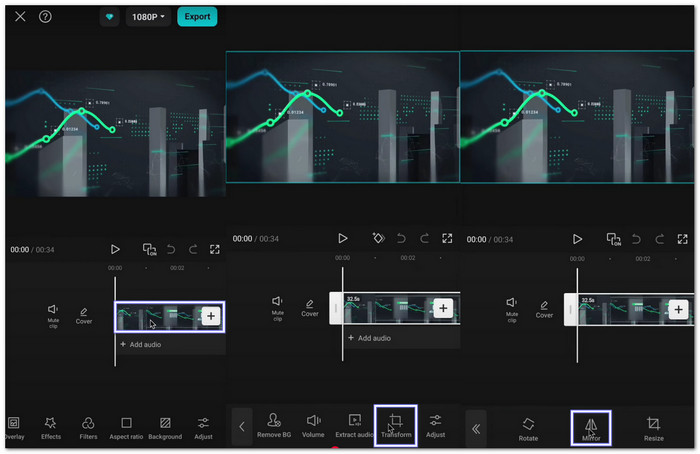Open the Overlay tool
This screenshot has height=454, width=700.
pyautogui.click(x=14, y=428)
